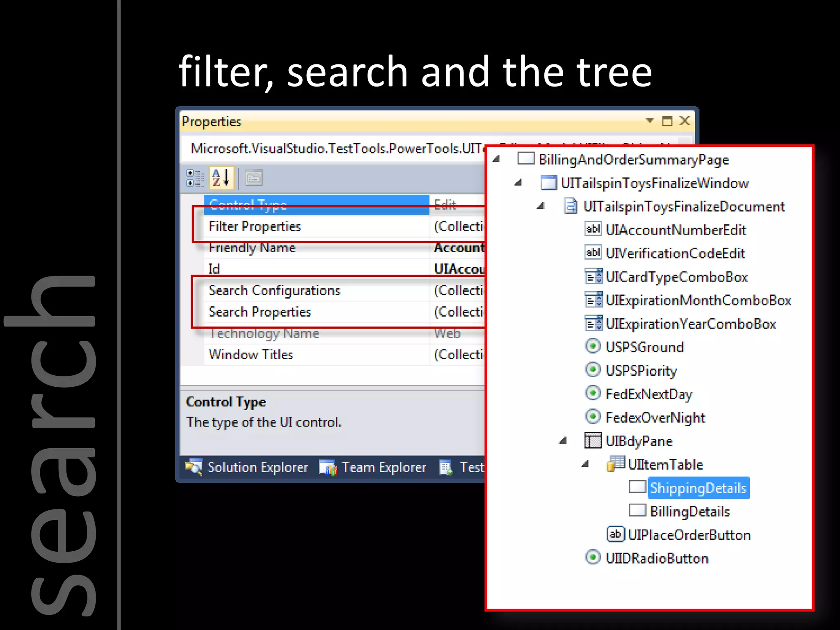
Task: Click the UITailspinToysFinalizeDocument document icon
Action: click(571, 206)
